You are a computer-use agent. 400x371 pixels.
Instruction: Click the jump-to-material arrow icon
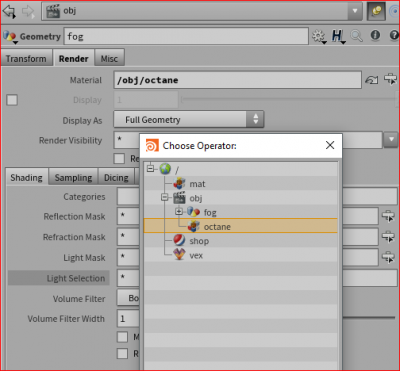point(372,80)
